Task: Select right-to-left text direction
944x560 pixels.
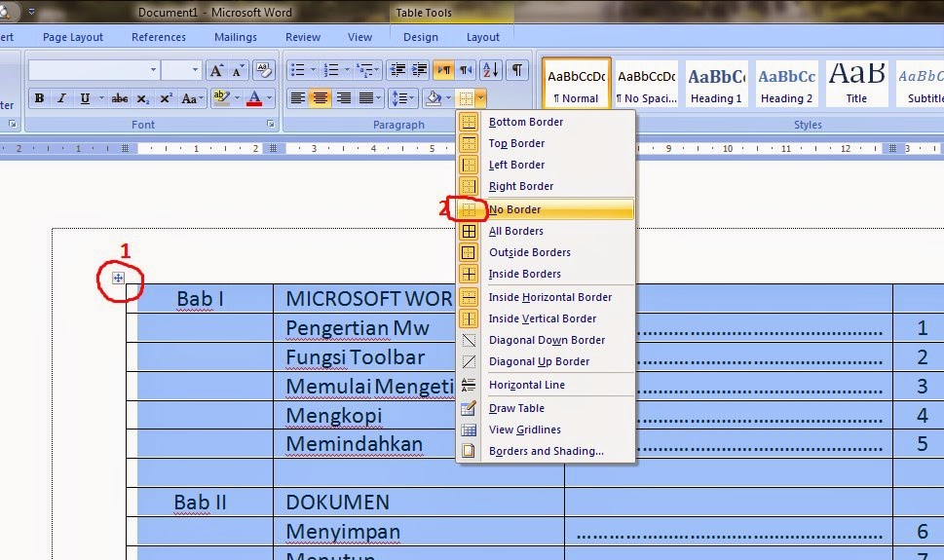Action: click(466, 70)
